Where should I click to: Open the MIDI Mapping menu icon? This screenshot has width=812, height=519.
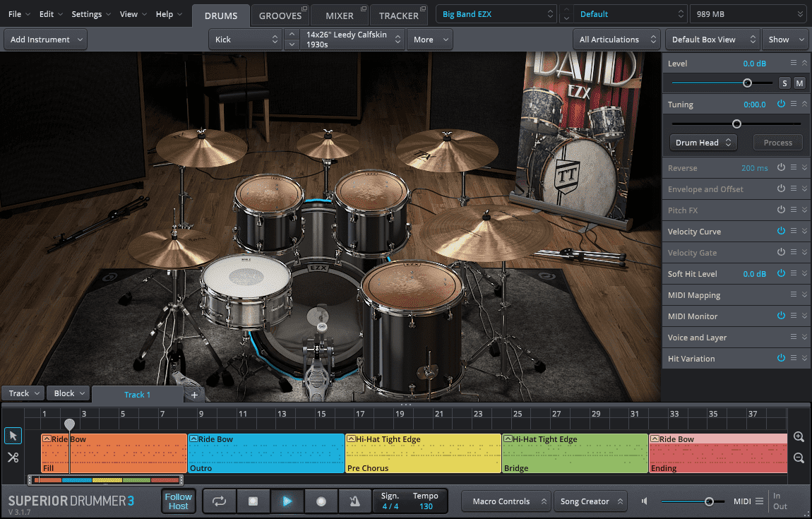[794, 294]
